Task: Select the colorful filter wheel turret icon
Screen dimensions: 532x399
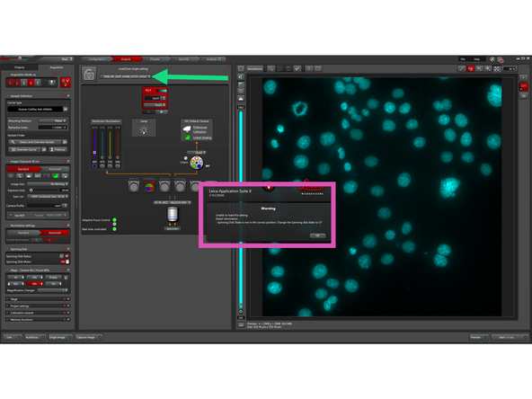Action: tap(197, 163)
